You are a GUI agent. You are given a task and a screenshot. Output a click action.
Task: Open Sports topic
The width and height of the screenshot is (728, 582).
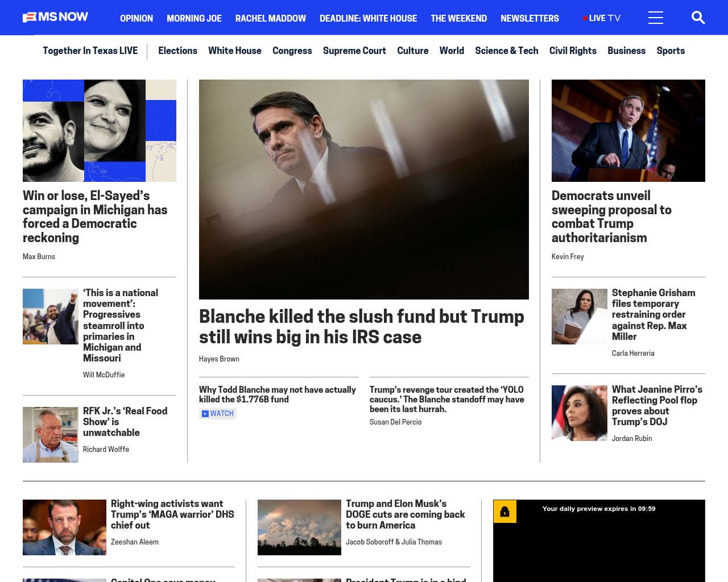671,51
